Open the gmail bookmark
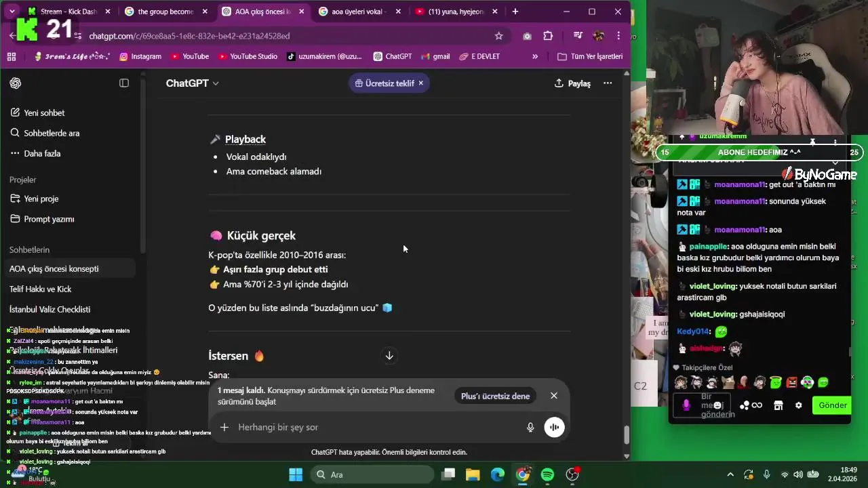The image size is (868, 488). click(x=435, y=57)
